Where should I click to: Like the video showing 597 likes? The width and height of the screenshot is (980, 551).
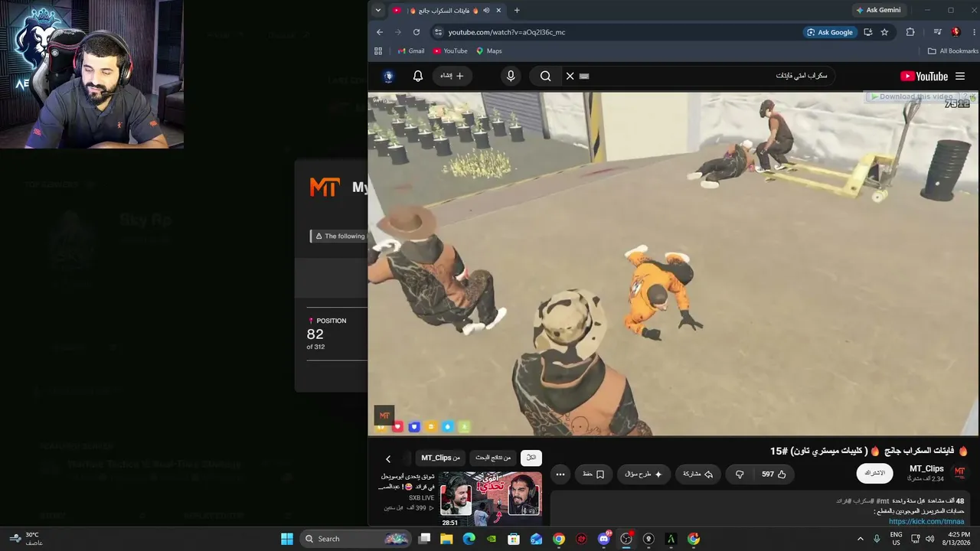[x=774, y=474]
